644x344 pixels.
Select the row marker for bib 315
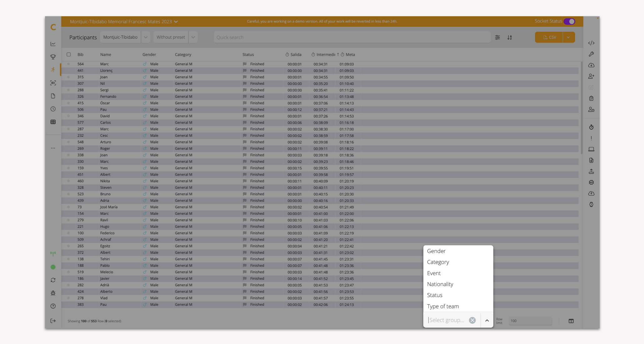click(68, 77)
